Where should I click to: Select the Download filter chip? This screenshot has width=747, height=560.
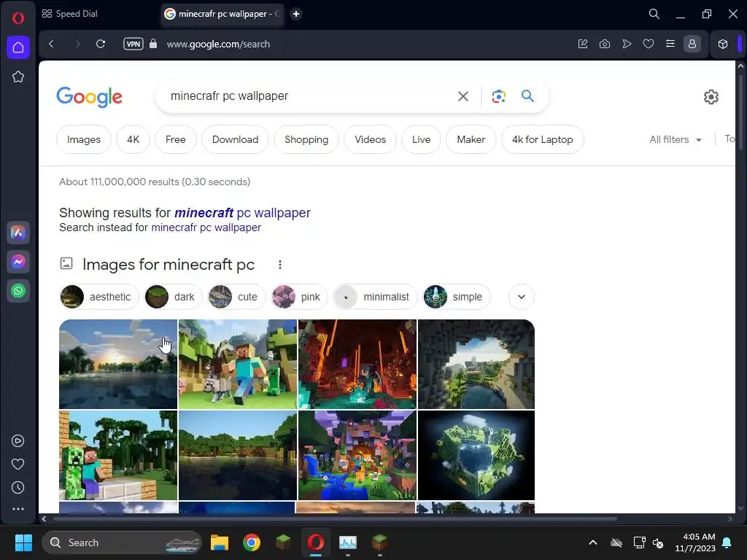click(235, 139)
